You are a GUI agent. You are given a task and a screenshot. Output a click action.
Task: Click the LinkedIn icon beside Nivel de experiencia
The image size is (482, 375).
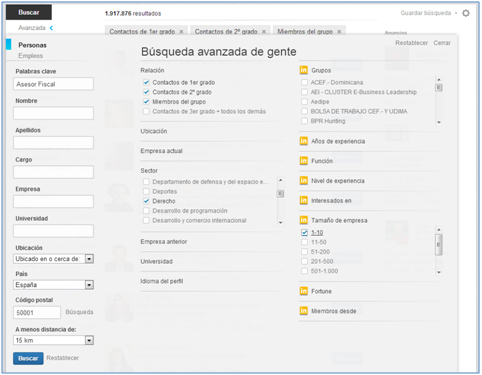303,181
